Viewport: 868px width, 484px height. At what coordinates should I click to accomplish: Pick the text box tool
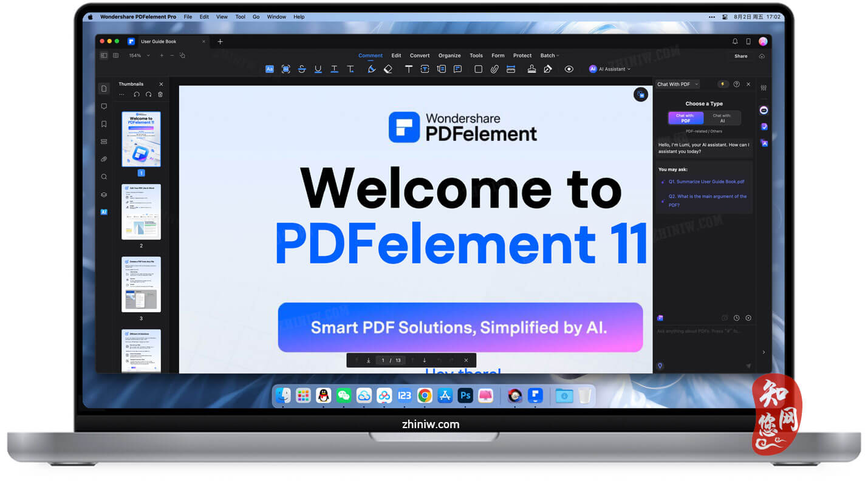(425, 69)
